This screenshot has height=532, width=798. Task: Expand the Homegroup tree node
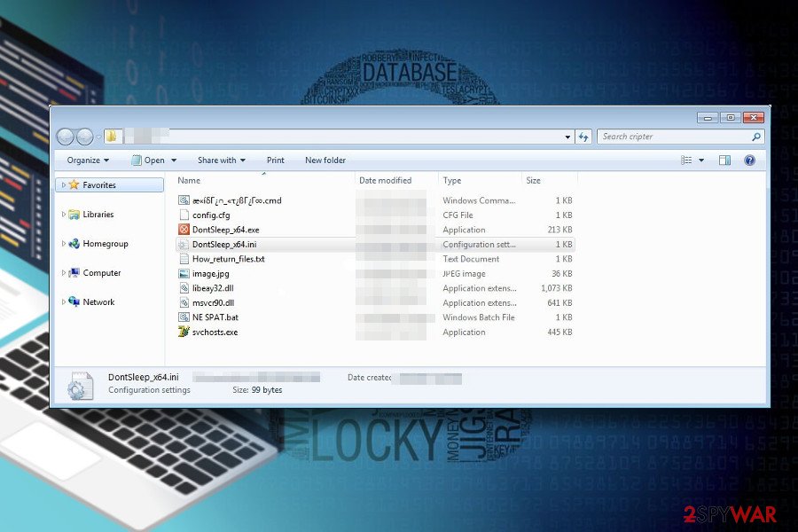pyautogui.click(x=63, y=243)
